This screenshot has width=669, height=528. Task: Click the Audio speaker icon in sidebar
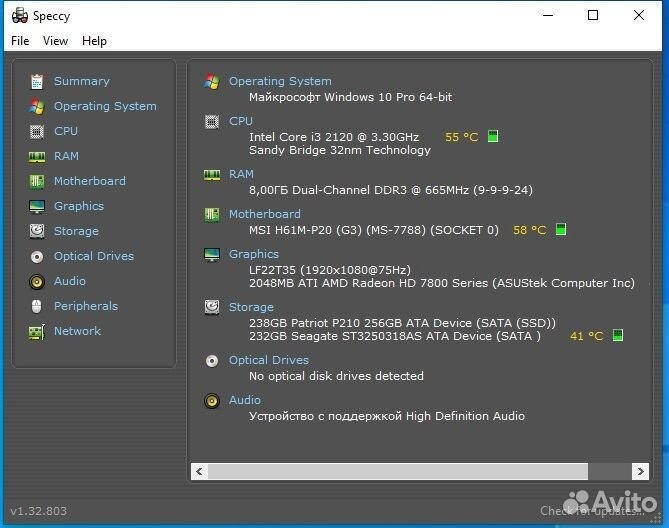(x=37, y=281)
